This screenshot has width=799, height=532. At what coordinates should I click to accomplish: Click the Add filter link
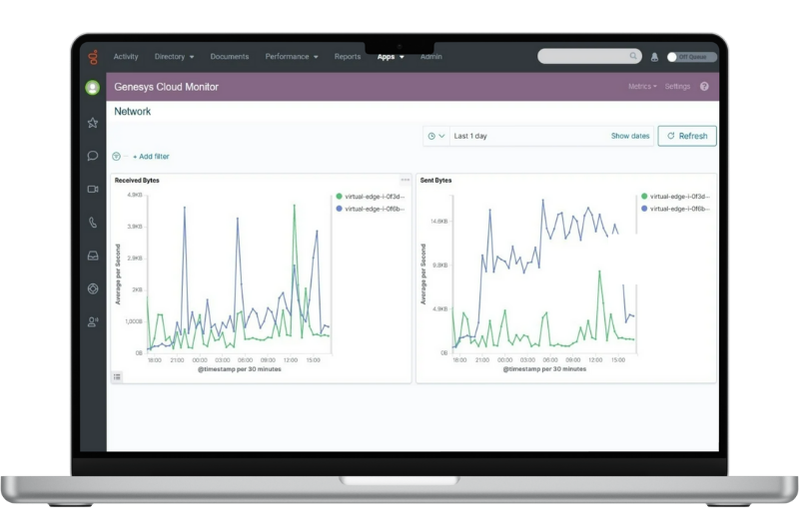151,157
